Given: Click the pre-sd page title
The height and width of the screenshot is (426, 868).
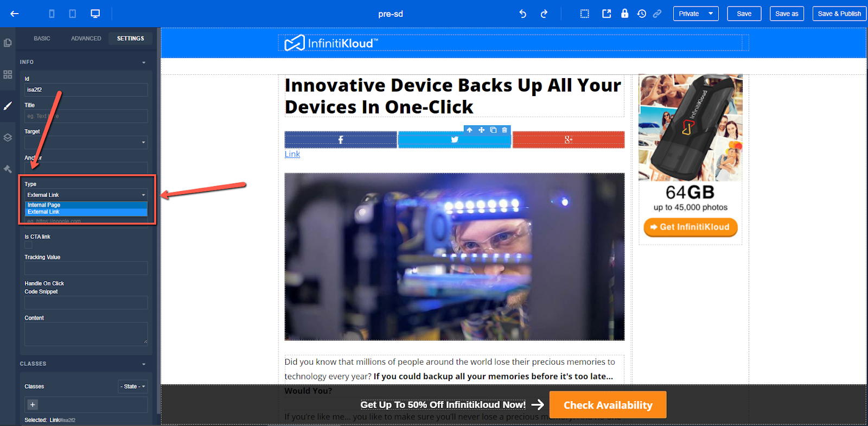Looking at the screenshot, I should [391, 14].
